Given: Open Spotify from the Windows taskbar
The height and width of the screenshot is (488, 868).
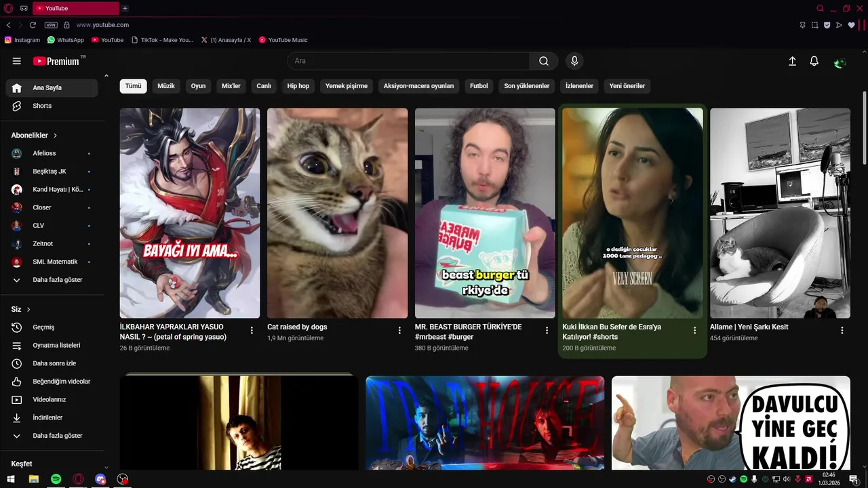Looking at the screenshot, I should (x=56, y=479).
